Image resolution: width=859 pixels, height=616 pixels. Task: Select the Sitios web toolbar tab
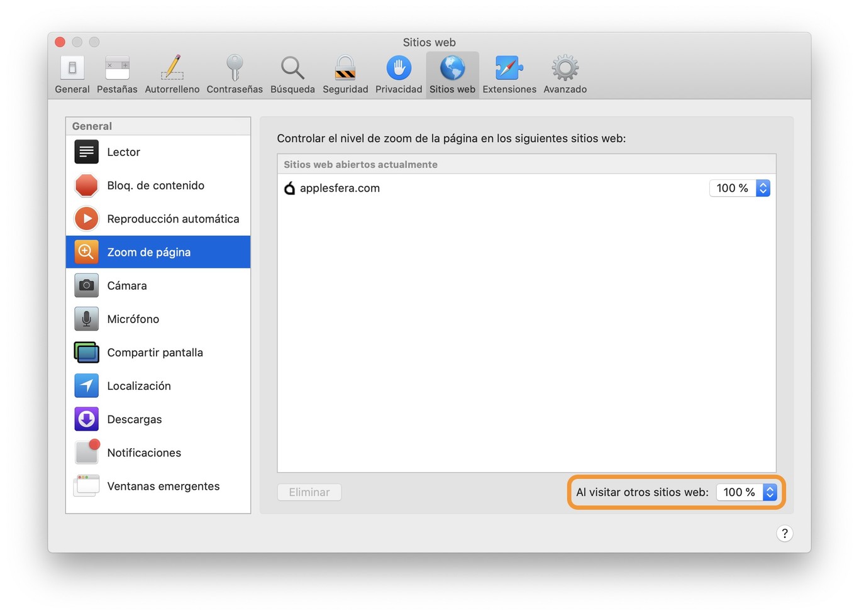452,74
